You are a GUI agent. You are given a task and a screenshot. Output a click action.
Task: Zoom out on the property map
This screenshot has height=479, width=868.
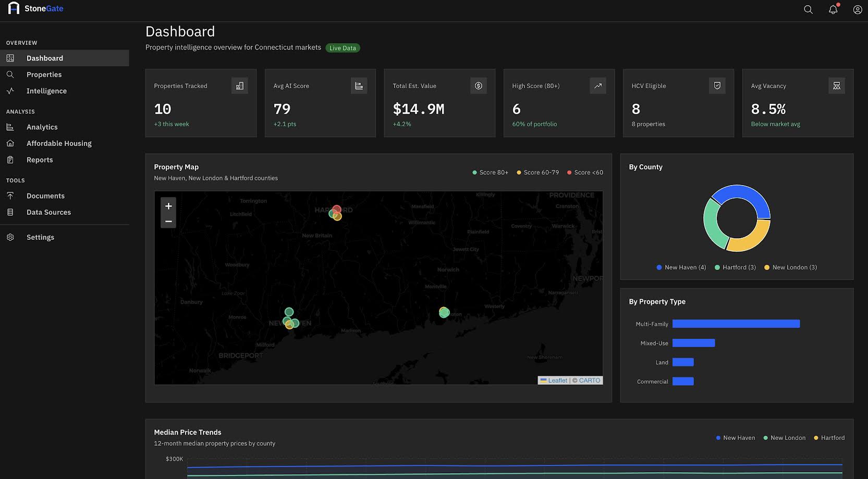pyautogui.click(x=168, y=221)
